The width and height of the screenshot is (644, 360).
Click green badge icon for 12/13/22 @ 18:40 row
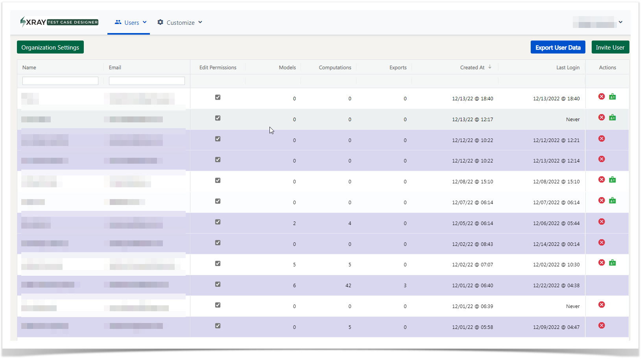[x=613, y=96]
